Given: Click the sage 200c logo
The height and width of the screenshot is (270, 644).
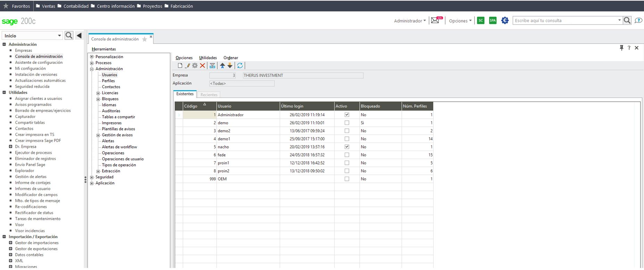Looking at the screenshot, I should pos(19,21).
